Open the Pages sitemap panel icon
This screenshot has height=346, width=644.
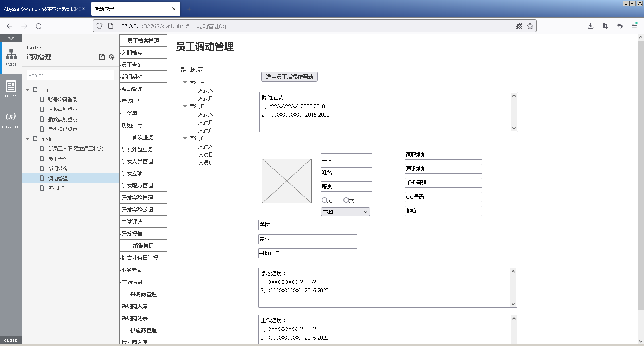coord(11,57)
